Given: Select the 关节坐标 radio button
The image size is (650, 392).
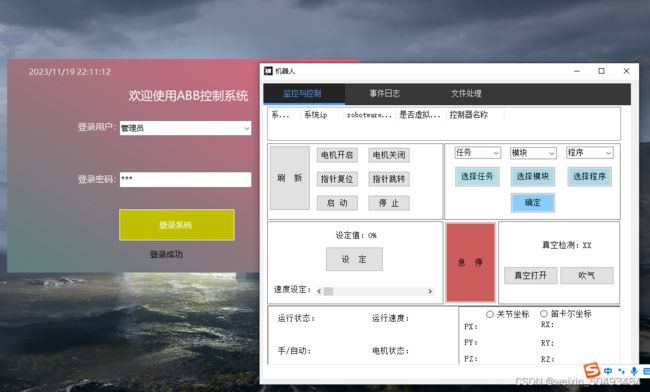Looking at the screenshot, I should click(490, 315).
